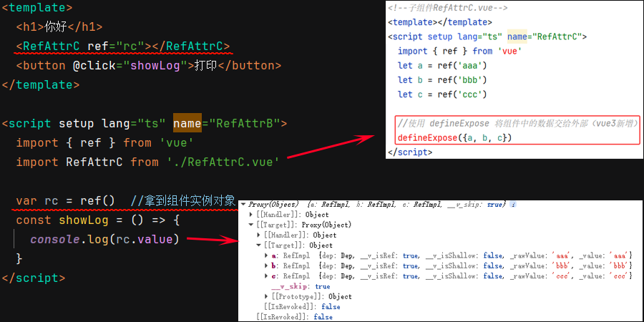Expand the nested [[Handler]] under Proxy target
Image resolution: width=644 pixels, height=322 pixels.
[x=259, y=235]
